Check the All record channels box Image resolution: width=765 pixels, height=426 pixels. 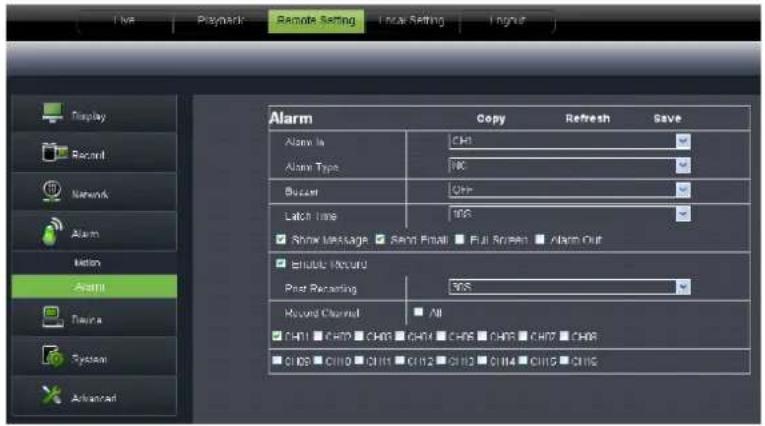click(x=418, y=312)
